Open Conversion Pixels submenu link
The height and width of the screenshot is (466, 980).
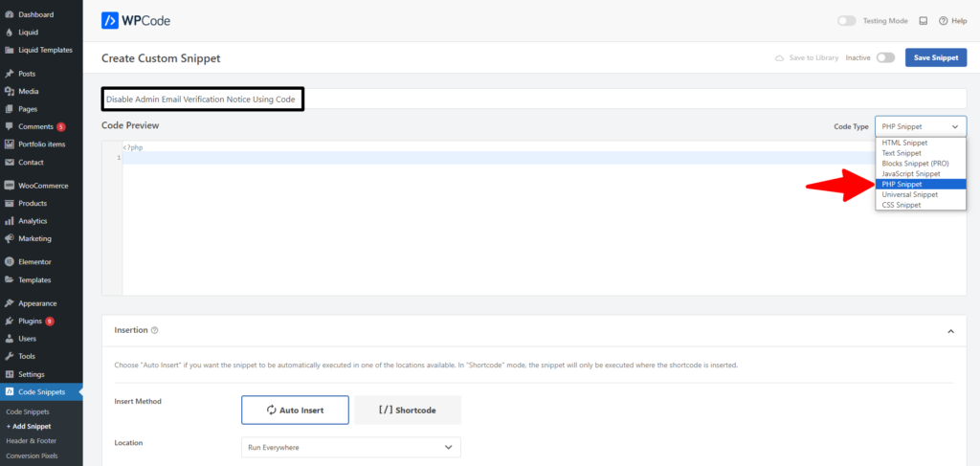click(x=32, y=455)
